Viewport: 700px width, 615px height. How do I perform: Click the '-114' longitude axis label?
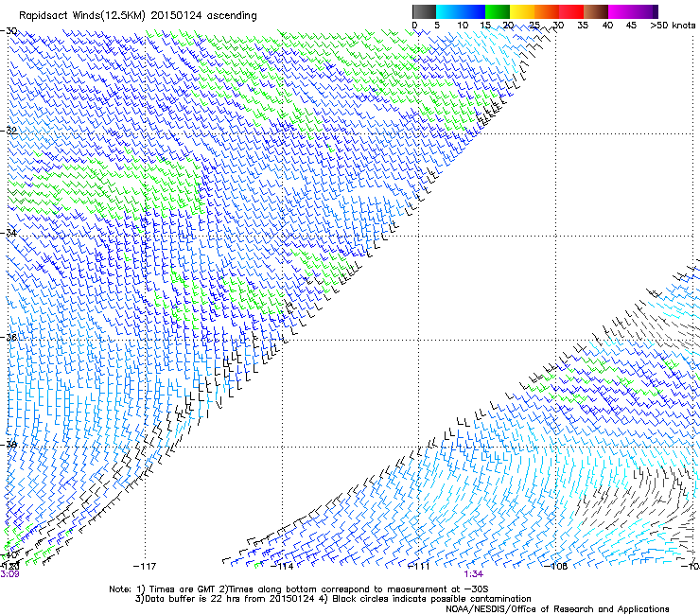click(x=282, y=567)
